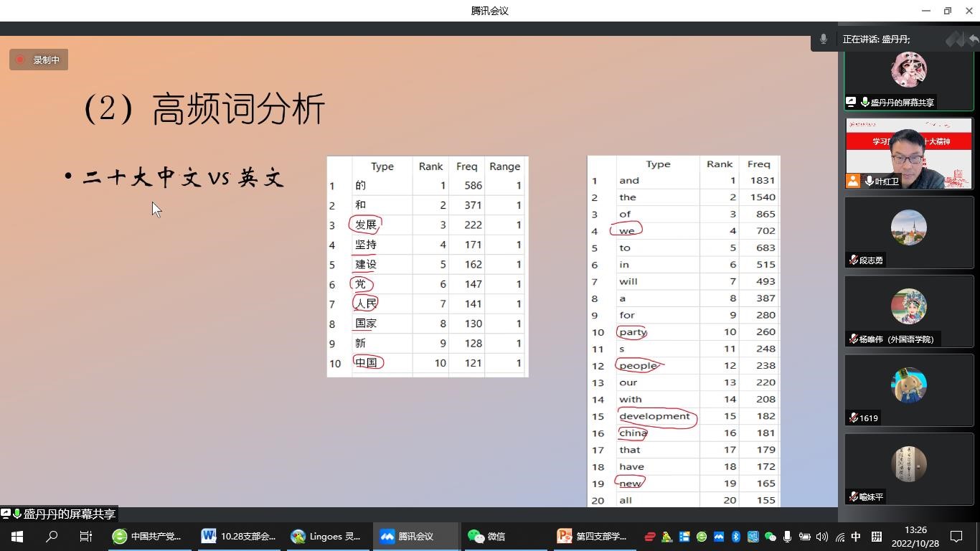The image size is (980, 551).
Task: Open the Windows Start menu
Action: [x=17, y=537]
